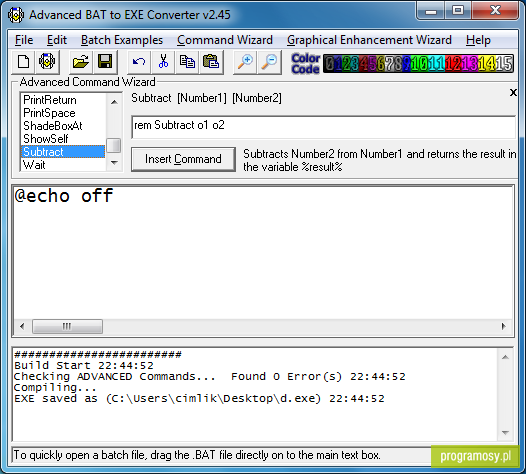Screen dimensions: 526x474
Task: Click the build log scroll up arrow
Action: [505, 357]
